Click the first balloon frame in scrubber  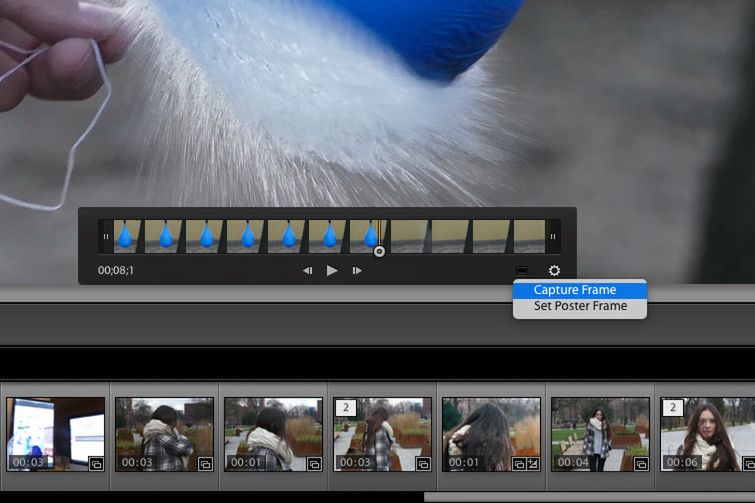tap(127, 236)
